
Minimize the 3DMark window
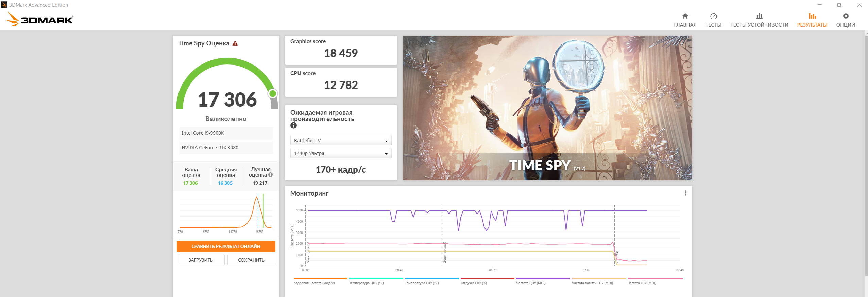pos(820,5)
